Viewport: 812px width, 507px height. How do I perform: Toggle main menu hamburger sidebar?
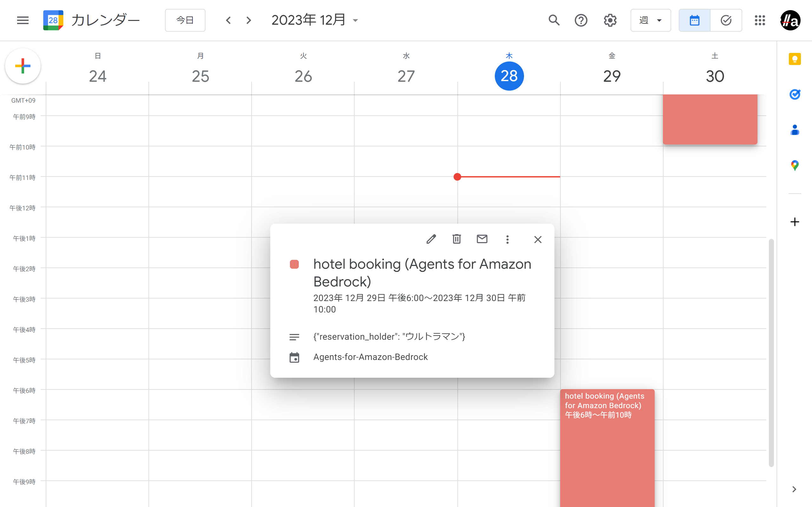coord(23,21)
